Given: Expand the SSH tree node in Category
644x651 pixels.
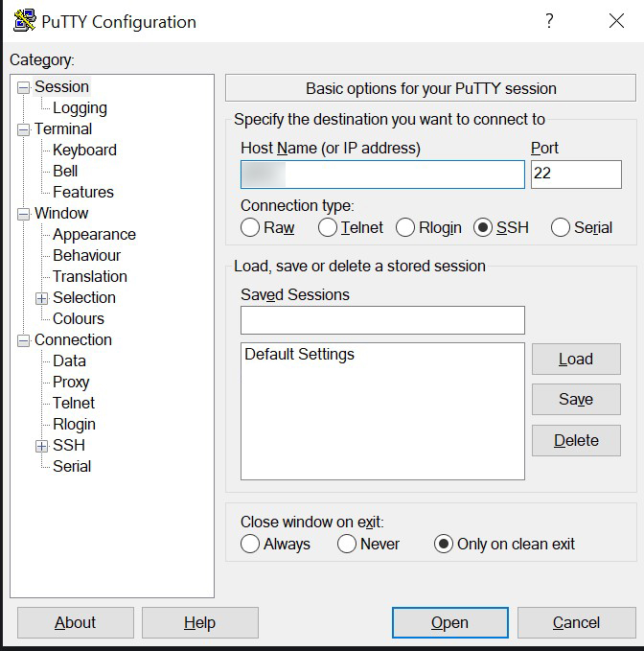Looking at the screenshot, I should [x=41, y=447].
